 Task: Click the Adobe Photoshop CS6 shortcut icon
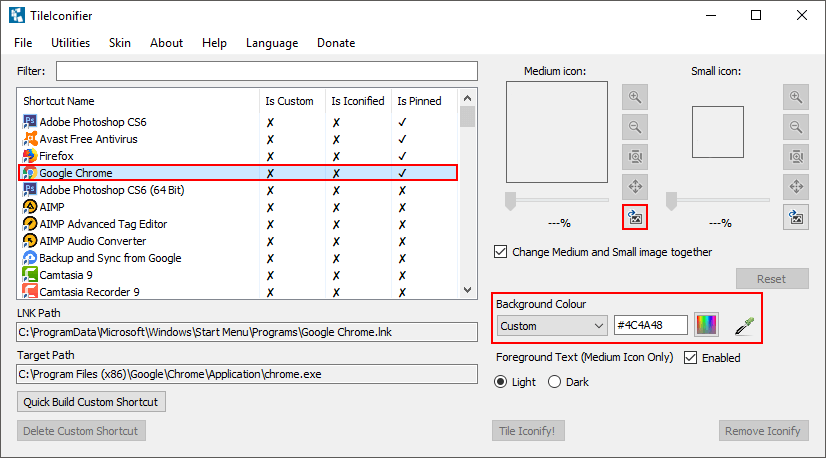tap(30, 122)
